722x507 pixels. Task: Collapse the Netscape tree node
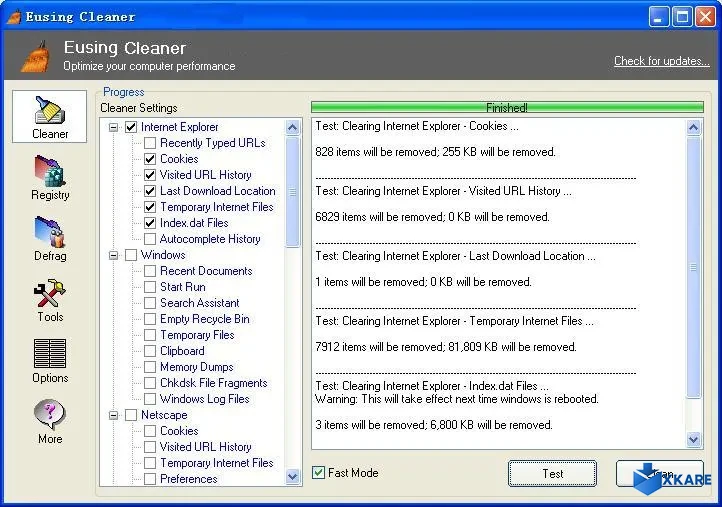113,415
